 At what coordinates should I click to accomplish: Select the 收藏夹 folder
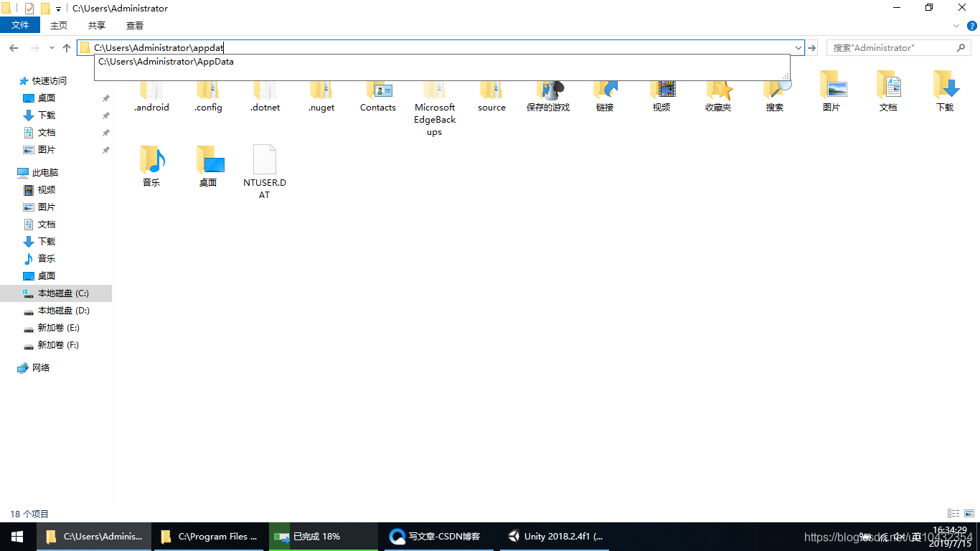click(718, 96)
